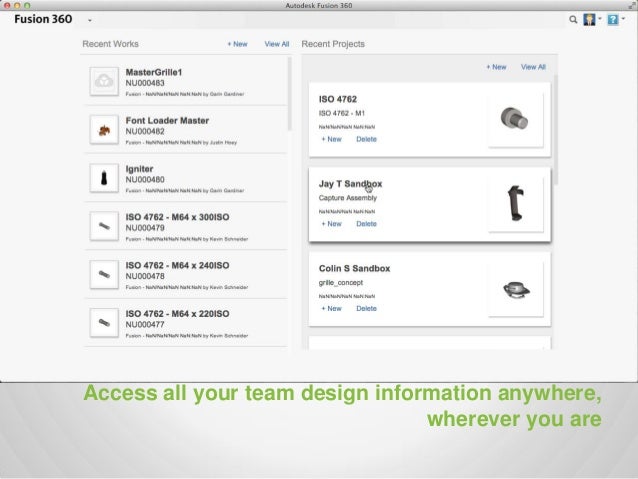Open the Jay T Sandbox project thumbnail
The height and width of the screenshot is (479, 638).
(x=515, y=203)
